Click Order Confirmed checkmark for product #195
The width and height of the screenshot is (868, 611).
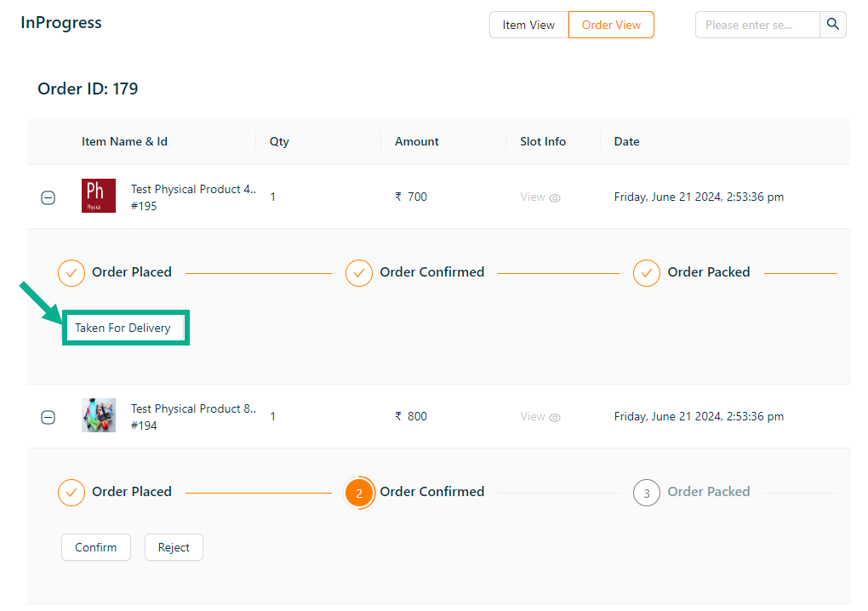coord(359,272)
